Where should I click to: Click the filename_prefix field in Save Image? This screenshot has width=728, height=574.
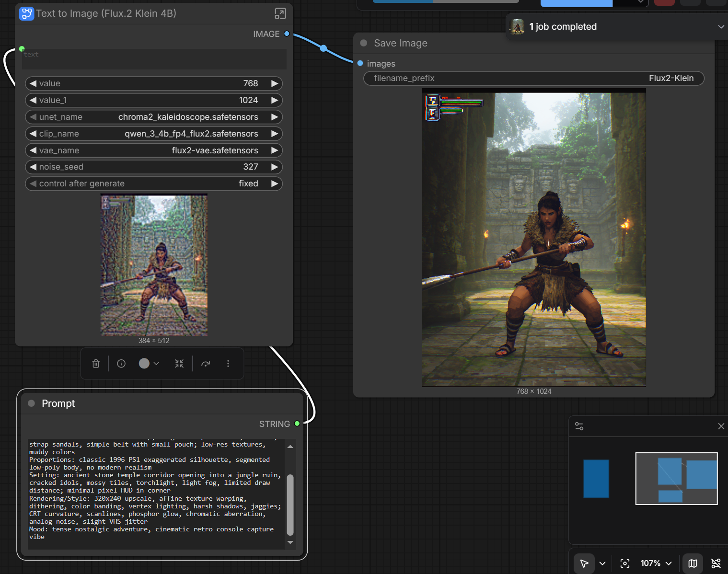tap(533, 78)
